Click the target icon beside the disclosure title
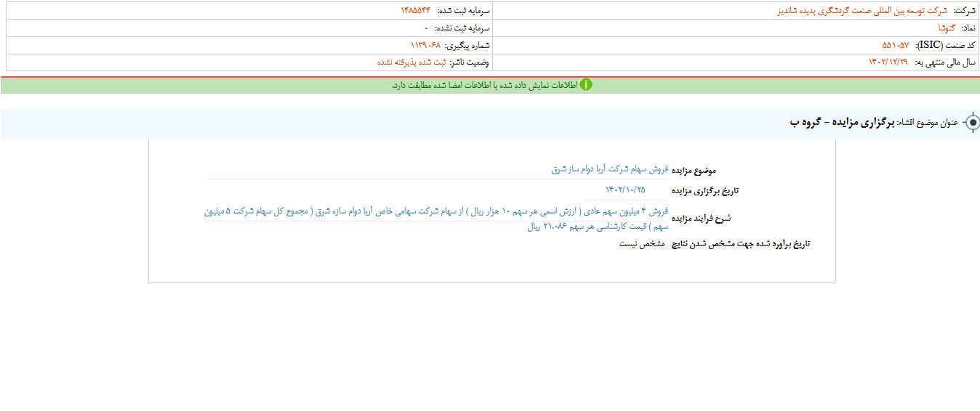Screen dimensions: 980x411 (x=971, y=123)
